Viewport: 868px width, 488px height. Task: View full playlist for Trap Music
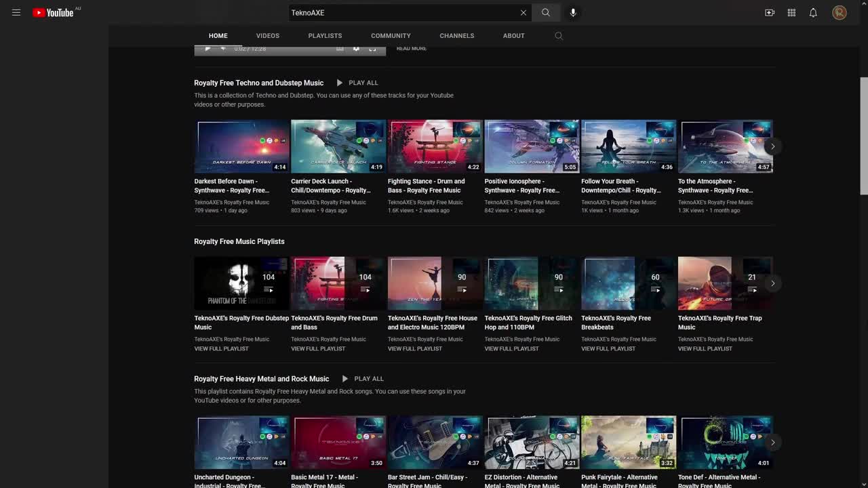point(705,348)
